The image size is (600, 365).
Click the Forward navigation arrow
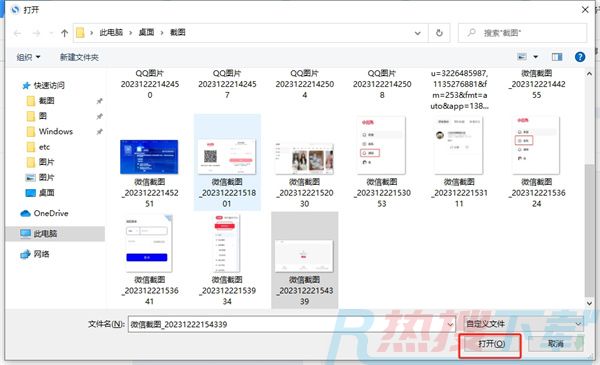pyautogui.click(x=36, y=33)
